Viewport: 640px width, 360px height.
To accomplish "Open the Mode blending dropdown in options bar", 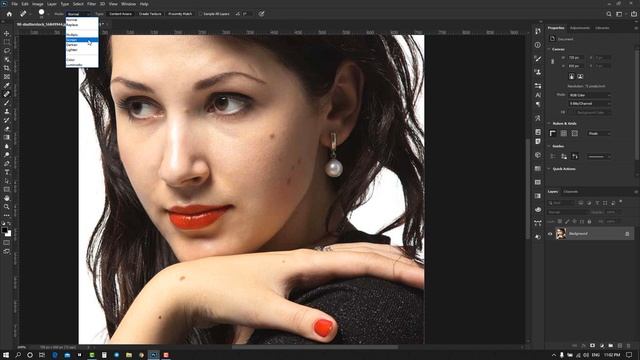I will [78, 14].
